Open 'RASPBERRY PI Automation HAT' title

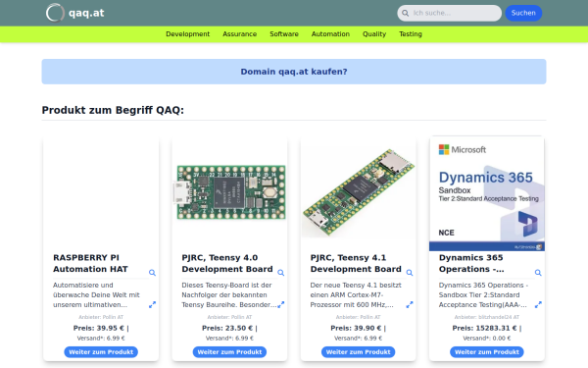90,263
